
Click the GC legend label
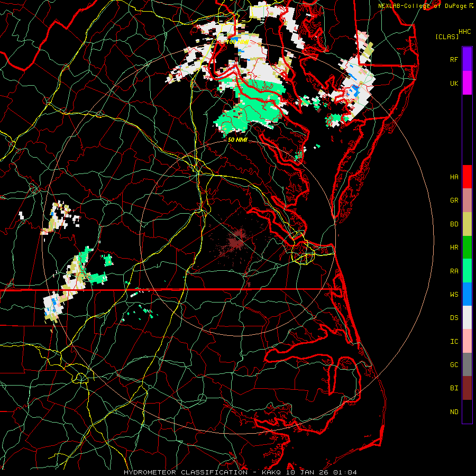[454, 364]
